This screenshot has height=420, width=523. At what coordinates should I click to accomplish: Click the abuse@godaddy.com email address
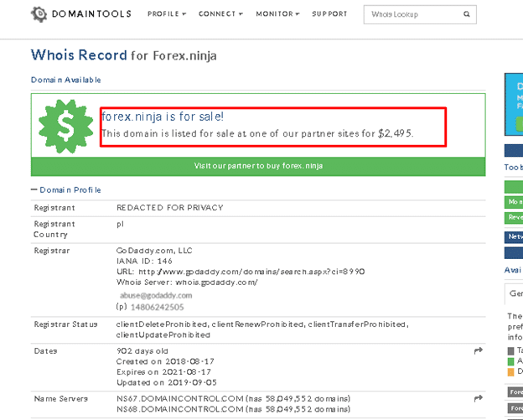coord(156,296)
